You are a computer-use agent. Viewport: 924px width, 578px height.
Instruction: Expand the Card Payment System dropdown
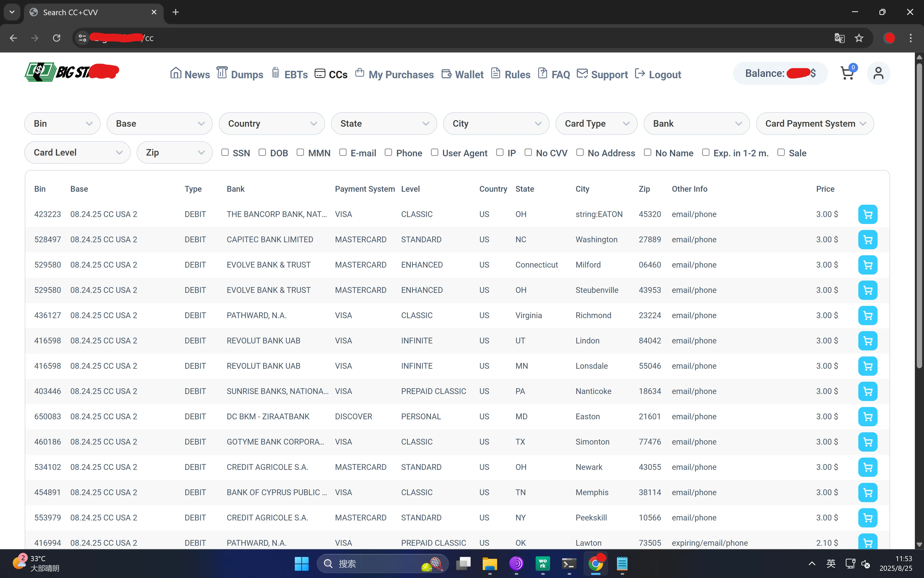pyautogui.click(x=815, y=124)
